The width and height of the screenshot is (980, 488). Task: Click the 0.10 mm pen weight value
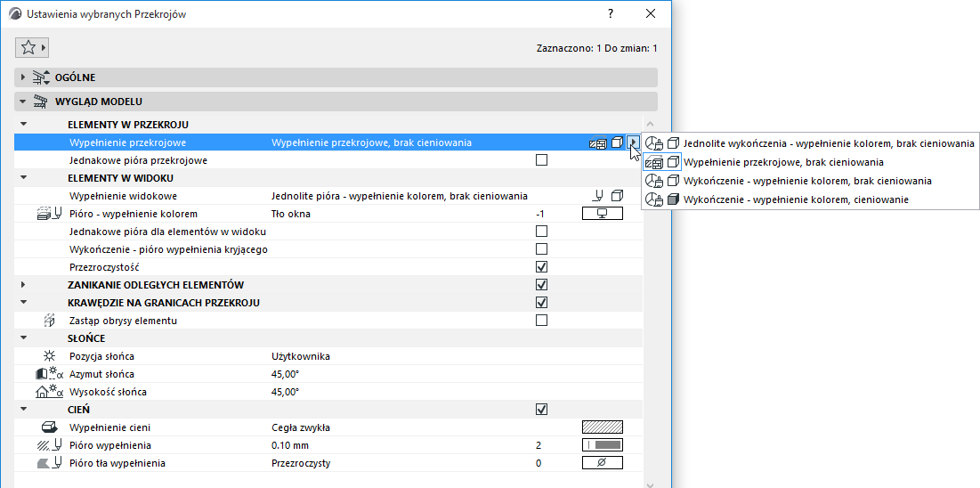[290, 446]
